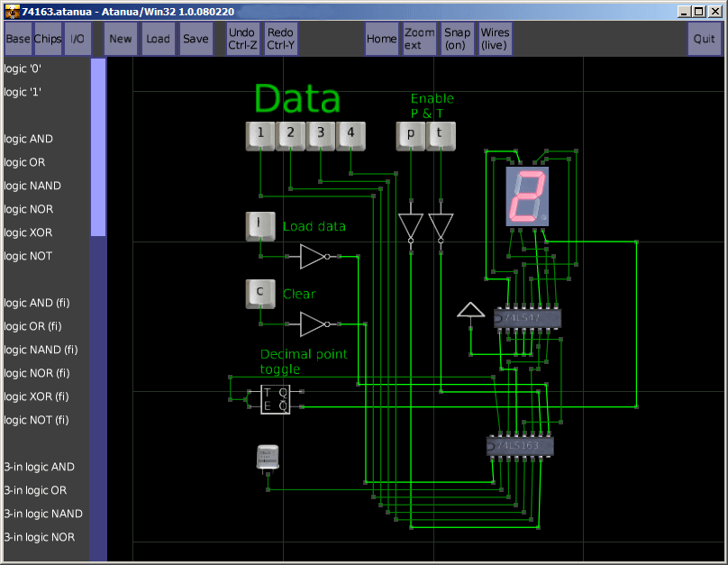
Task: Toggle the Snap (on) setting
Action: point(457,39)
